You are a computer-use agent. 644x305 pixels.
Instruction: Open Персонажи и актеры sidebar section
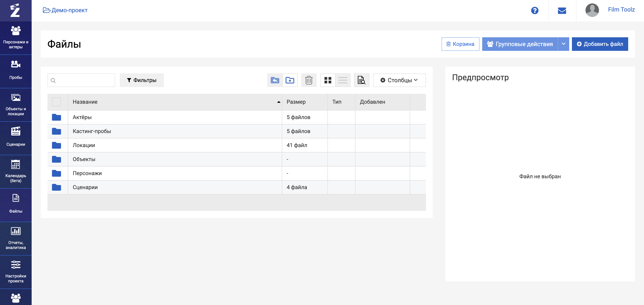(16, 38)
